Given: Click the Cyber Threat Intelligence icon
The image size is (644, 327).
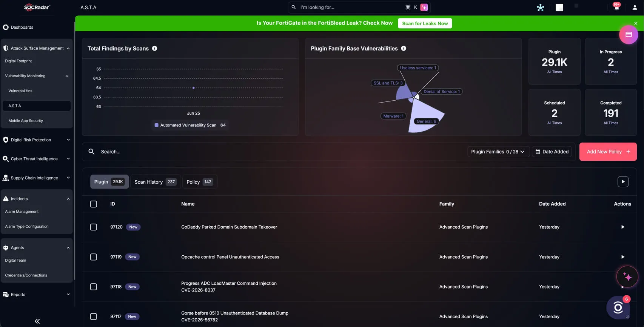Looking at the screenshot, I should [6, 159].
